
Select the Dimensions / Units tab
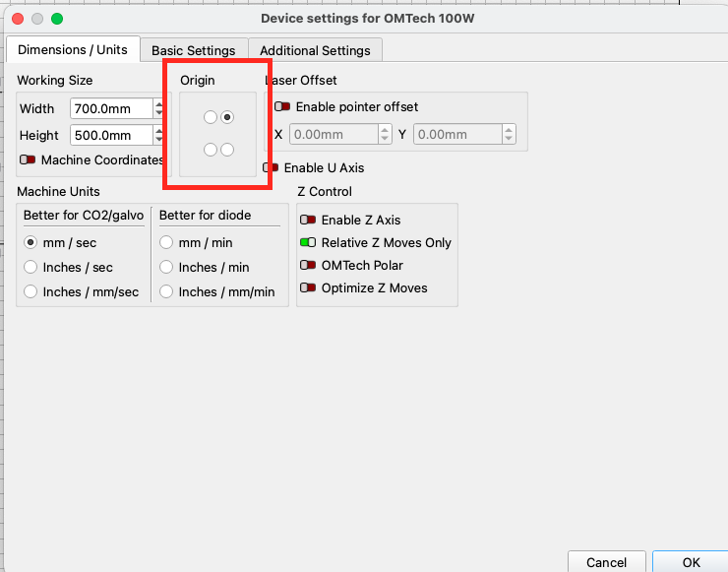[x=73, y=49]
